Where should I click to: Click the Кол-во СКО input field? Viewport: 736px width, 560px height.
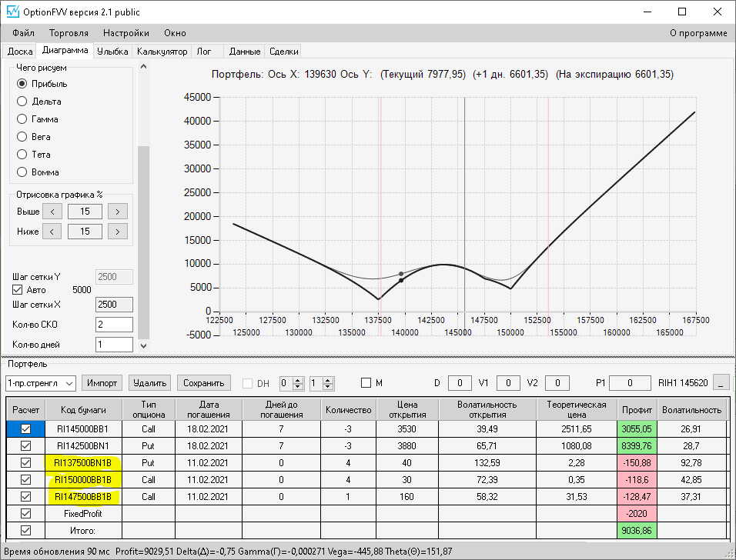tap(114, 325)
